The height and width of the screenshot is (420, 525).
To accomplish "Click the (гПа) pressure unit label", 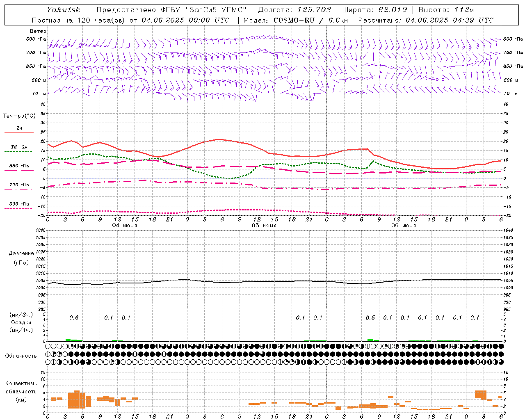I will 21,262.
